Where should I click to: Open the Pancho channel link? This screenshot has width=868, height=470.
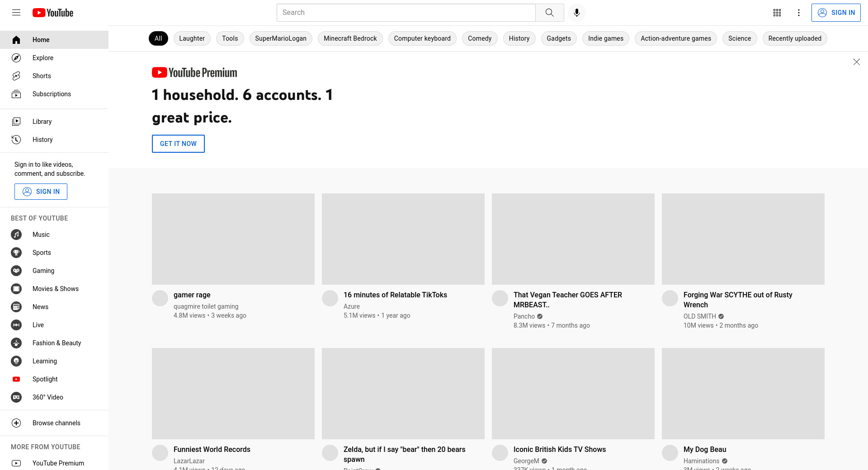pos(524,316)
